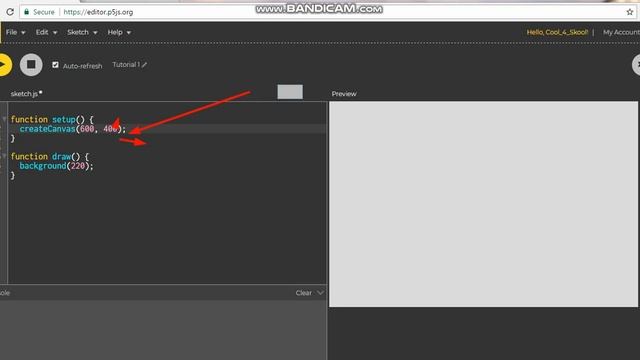Clear the console output
This screenshot has width=640, height=360.
tap(303, 293)
